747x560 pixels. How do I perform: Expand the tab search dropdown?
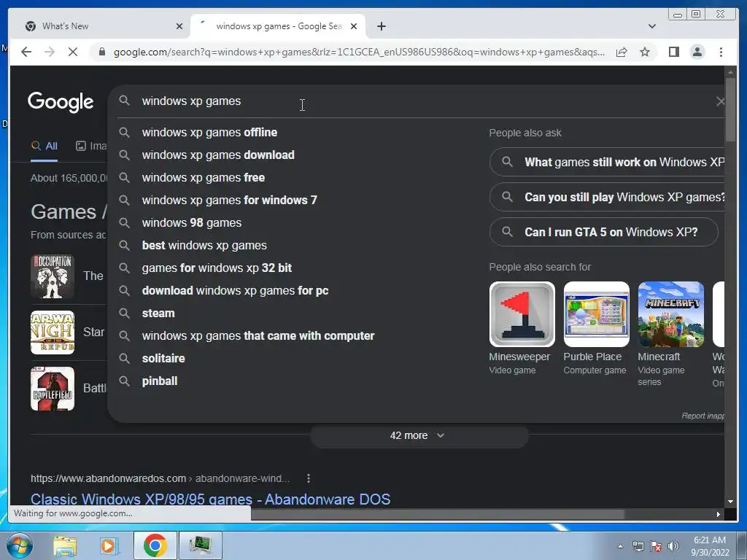click(651, 26)
